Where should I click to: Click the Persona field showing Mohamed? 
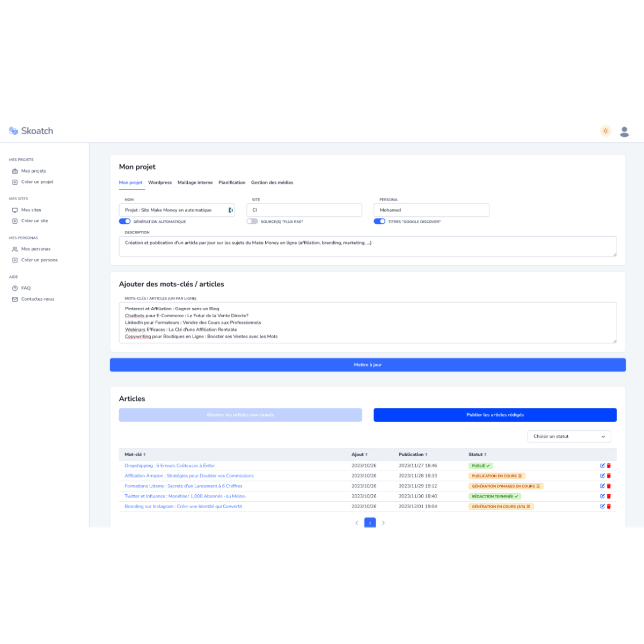pos(431,210)
